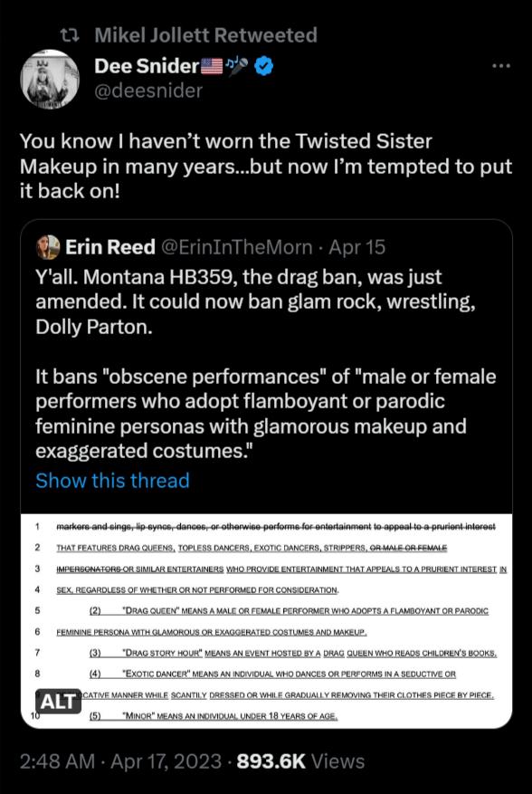Viewport: 532px width, 794px height.
Task: Click the American flag emoji in Dee Snider's name
Action: [213, 65]
